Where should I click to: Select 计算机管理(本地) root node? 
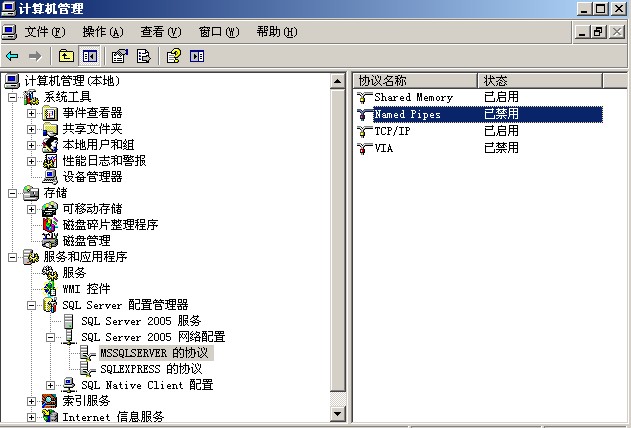click(72, 81)
